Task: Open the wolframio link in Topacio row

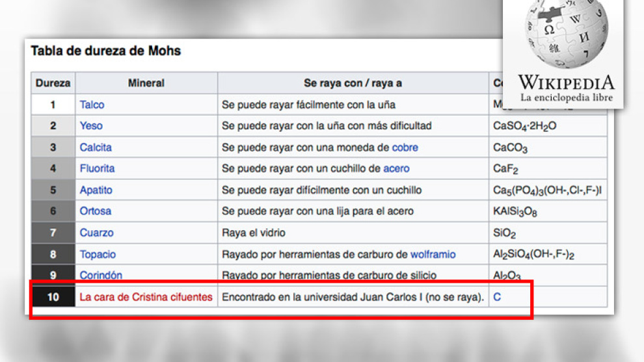Action: (x=433, y=254)
